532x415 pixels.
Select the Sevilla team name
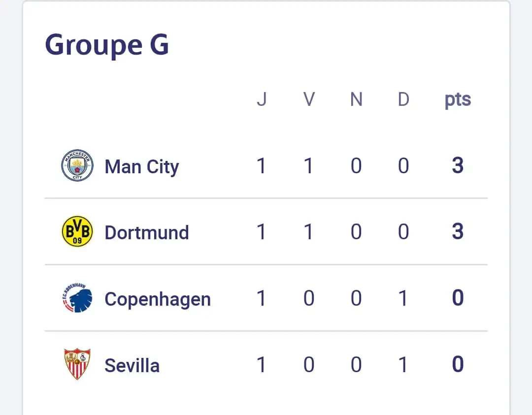pos(132,366)
